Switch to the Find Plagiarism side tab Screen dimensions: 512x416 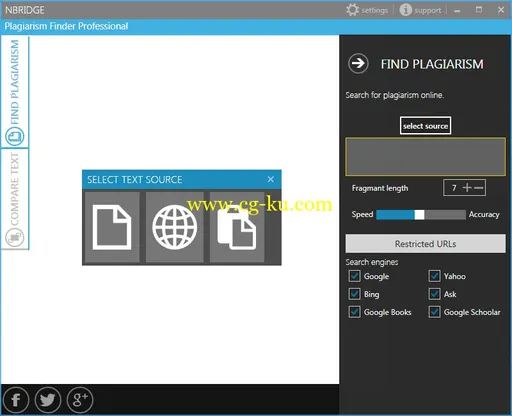click(15, 92)
